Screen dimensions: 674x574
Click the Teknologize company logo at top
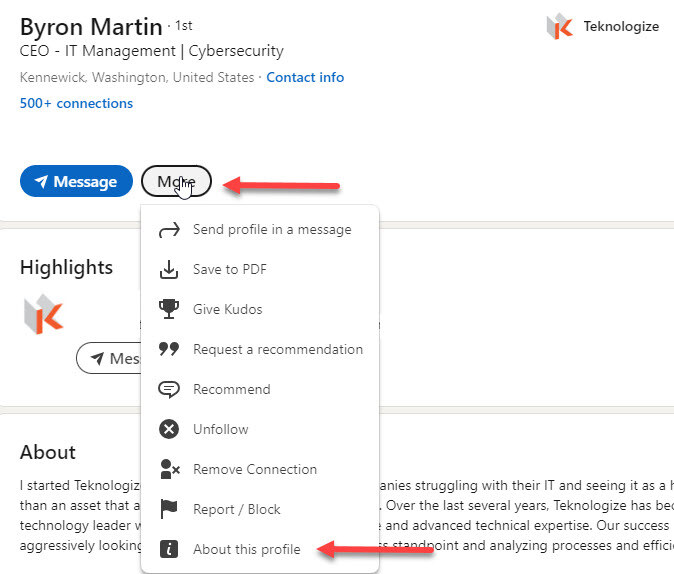click(560, 27)
